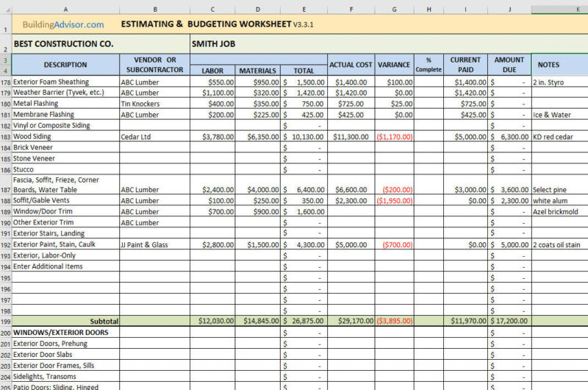The width and height of the screenshot is (588, 390).
Task: Click the MATERIALS heading cell
Action: [x=258, y=70]
